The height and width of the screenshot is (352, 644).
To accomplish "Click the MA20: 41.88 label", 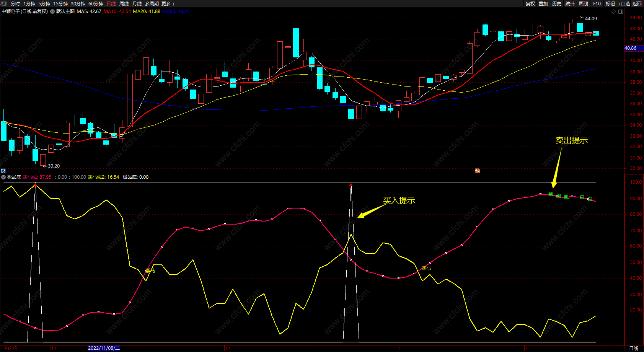I will tap(147, 11).
